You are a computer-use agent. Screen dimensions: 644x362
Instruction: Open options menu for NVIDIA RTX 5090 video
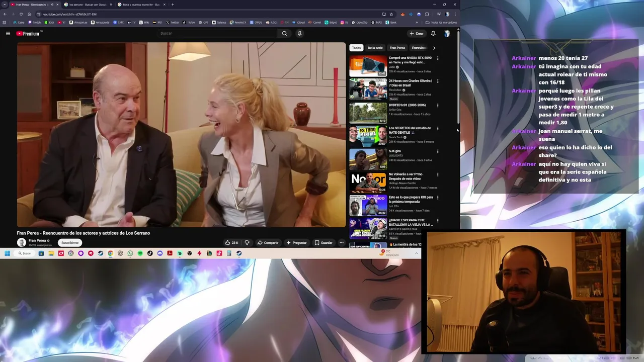(438, 58)
